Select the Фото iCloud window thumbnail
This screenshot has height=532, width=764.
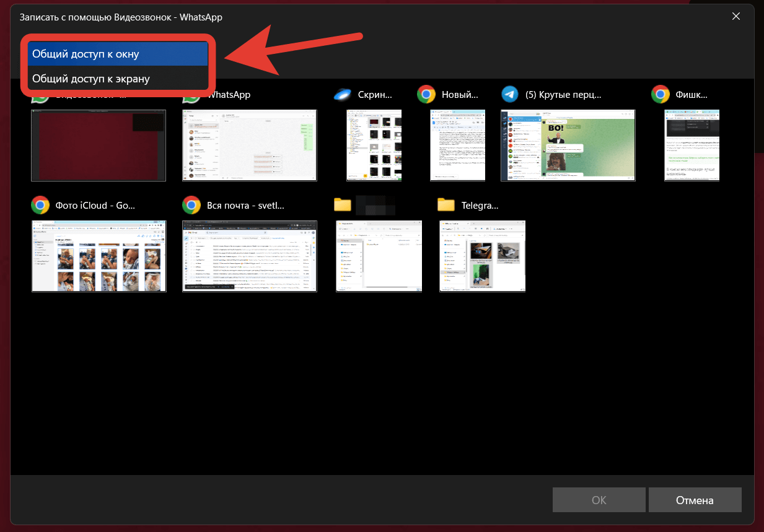(x=99, y=256)
